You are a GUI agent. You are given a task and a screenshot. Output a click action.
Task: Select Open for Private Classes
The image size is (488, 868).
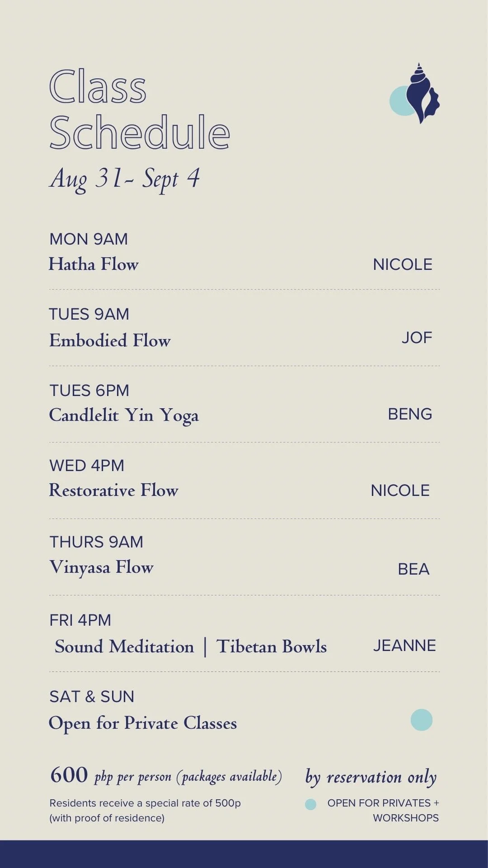click(143, 723)
